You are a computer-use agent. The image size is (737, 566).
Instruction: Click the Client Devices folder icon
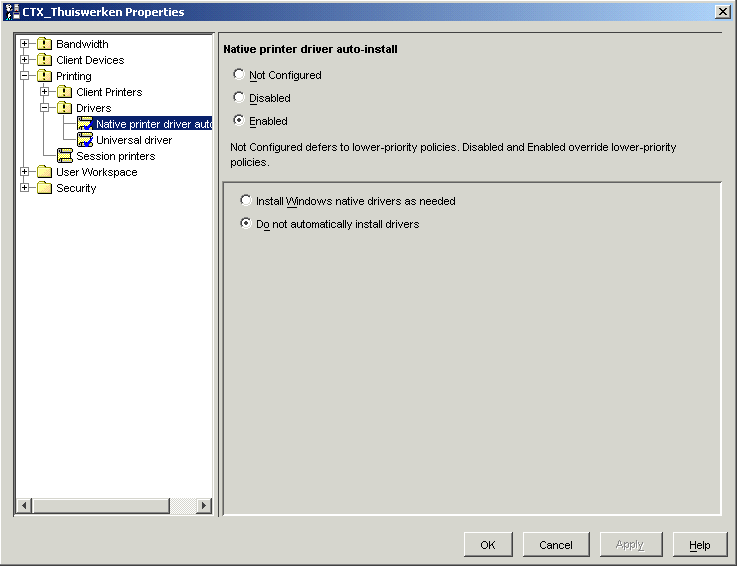[44, 60]
